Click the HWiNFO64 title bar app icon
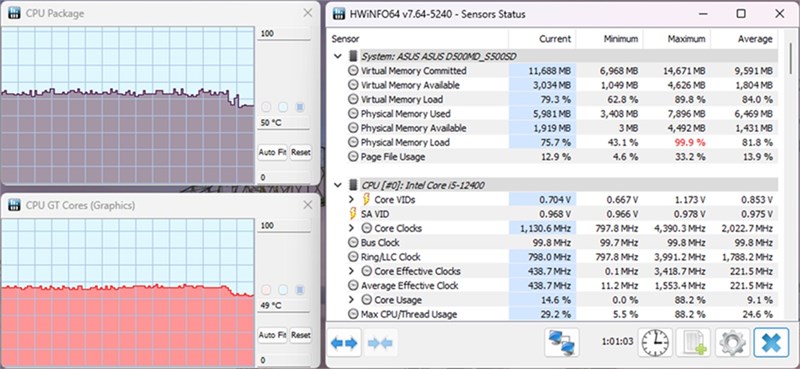The width and height of the screenshot is (800, 369). [339, 14]
